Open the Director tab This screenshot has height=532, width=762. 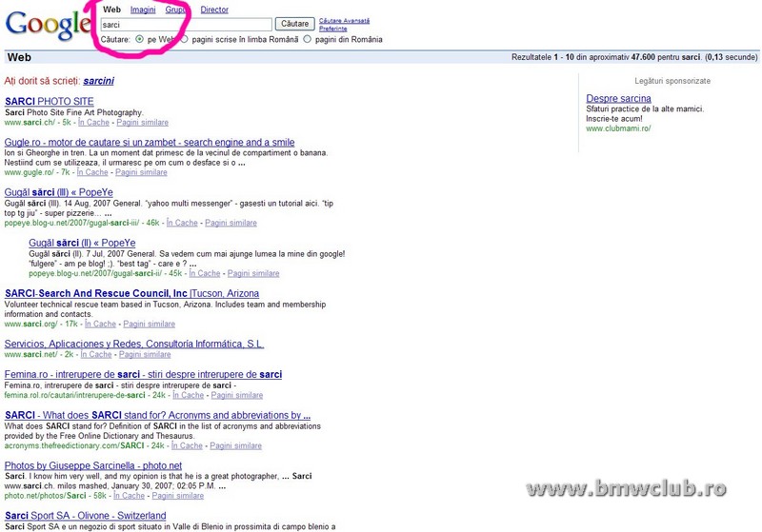(214, 10)
